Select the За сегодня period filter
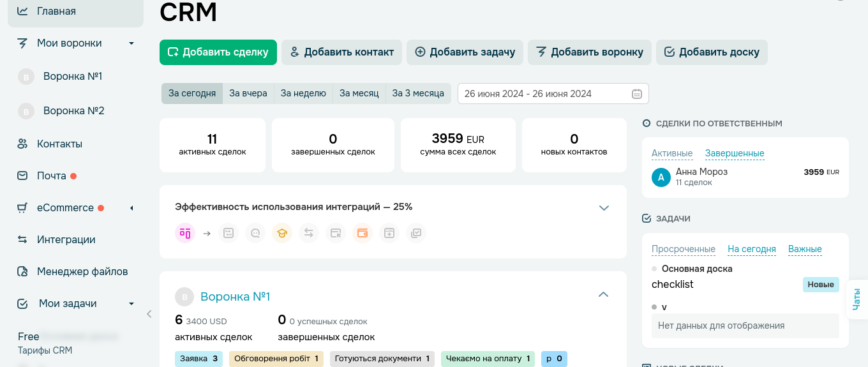 tap(192, 93)
